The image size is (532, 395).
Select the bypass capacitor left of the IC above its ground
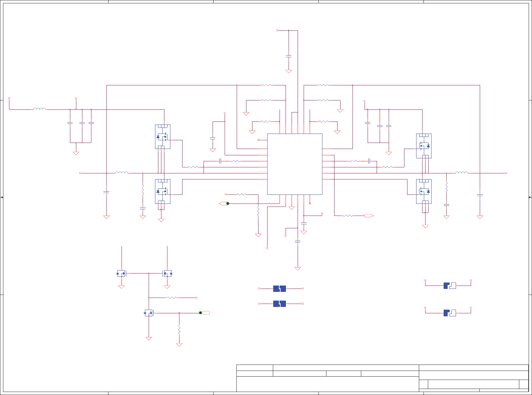[213, 138]
